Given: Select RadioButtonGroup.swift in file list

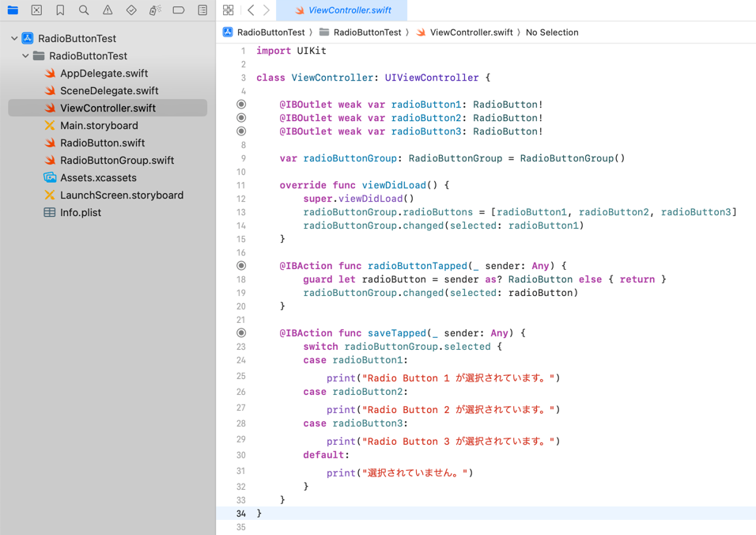Looking at the screenshot, I should (116, 161).
